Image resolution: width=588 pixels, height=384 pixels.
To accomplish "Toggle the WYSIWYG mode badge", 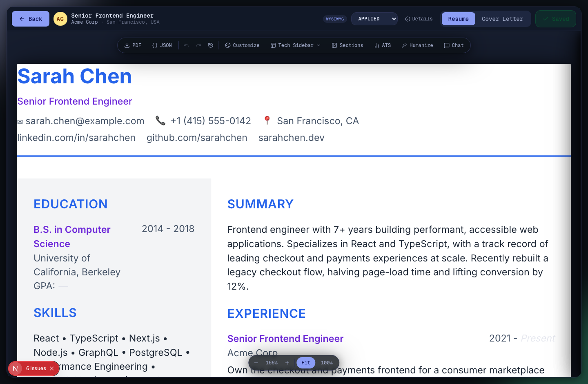I will tap(335, 19).
